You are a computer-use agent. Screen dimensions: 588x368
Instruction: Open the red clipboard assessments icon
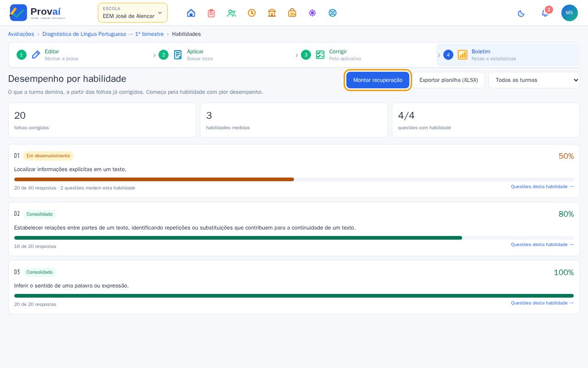pos(211,13)
